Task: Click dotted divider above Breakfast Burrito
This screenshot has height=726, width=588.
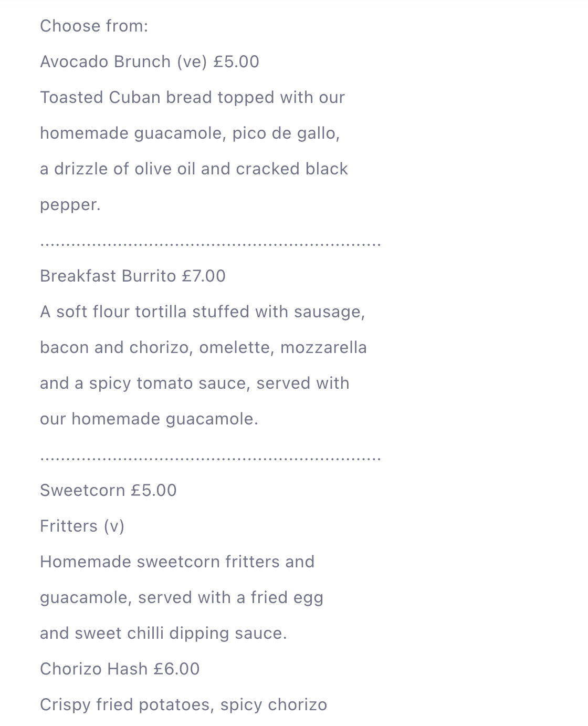Action: tap(210, 244)
